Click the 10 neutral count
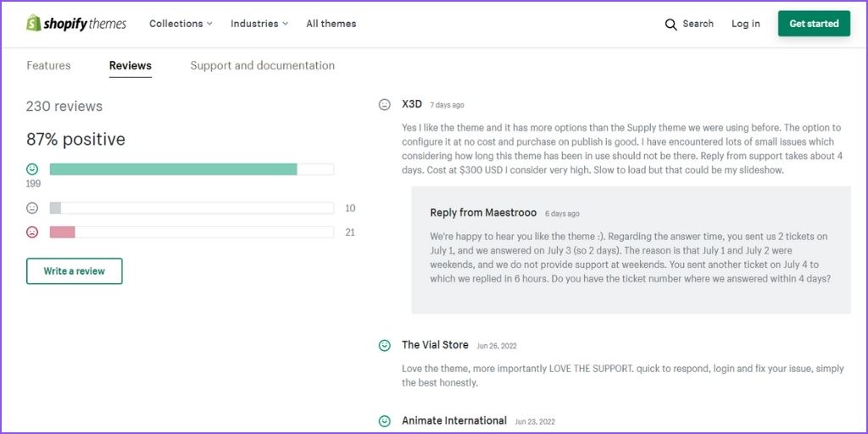868x434 pixels. coord(350,209)
